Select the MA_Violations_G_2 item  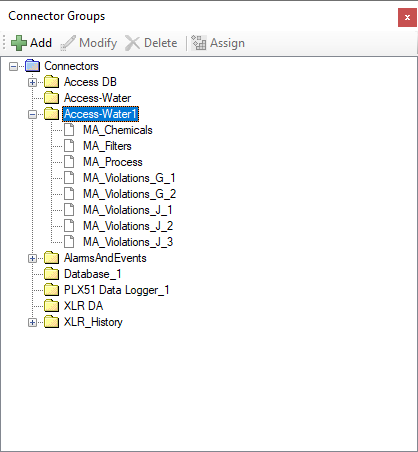point(129,194)
